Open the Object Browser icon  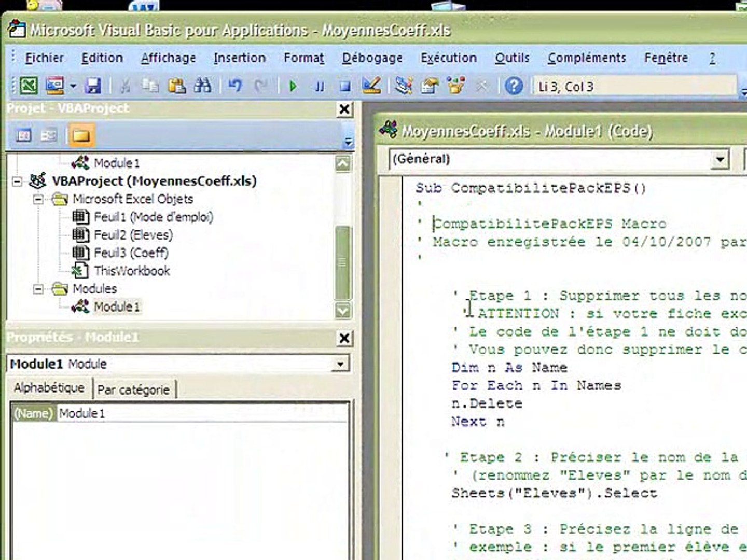(x=456, y=86)
